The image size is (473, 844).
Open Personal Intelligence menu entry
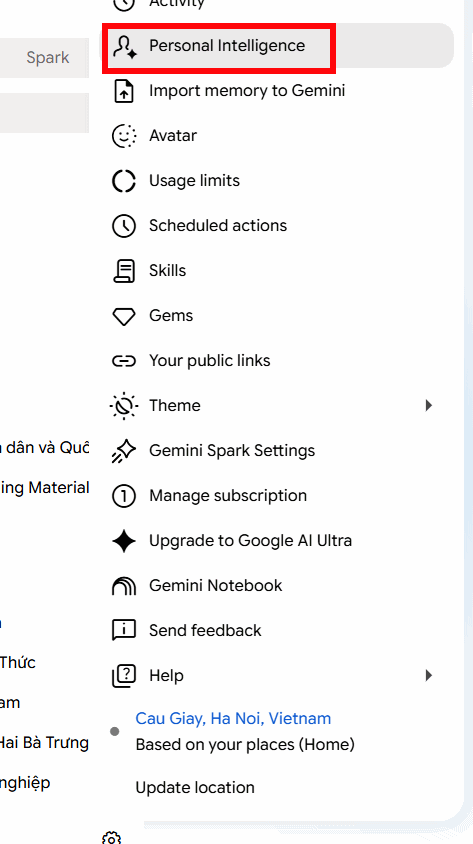point(278,46)
